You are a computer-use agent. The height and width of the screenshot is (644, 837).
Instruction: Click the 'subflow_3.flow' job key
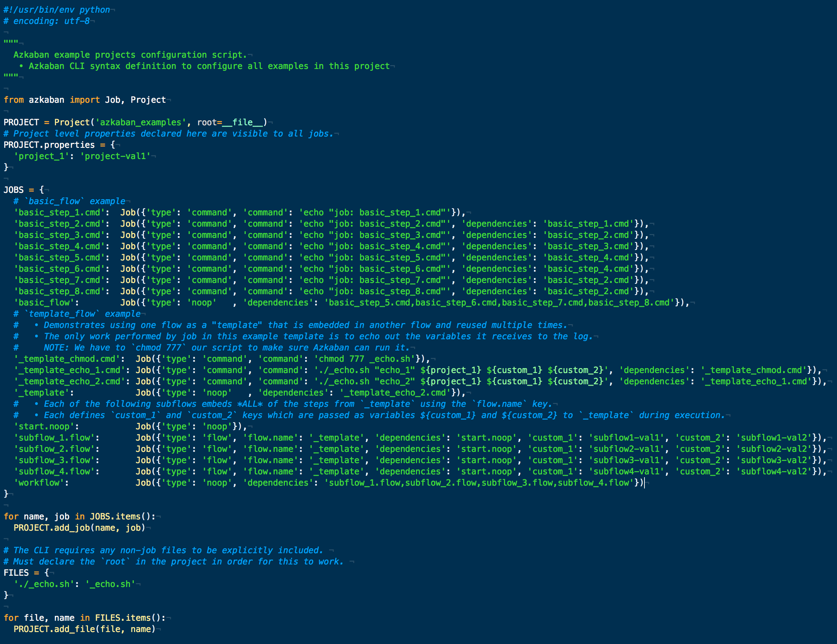[54, 460]
